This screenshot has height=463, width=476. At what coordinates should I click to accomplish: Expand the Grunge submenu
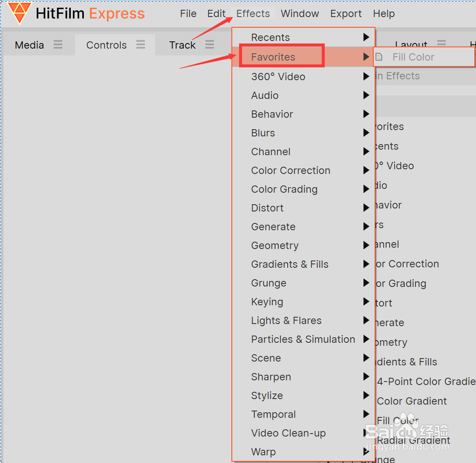tap(303, 283)
